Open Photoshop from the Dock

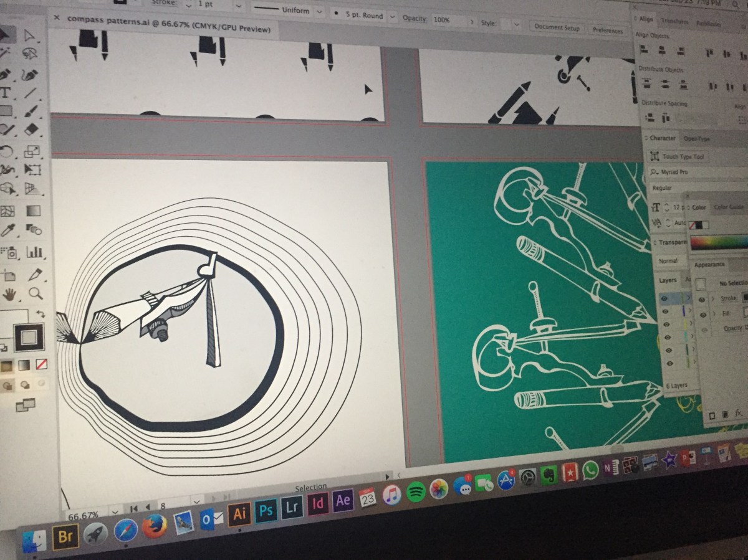(x=266, y=511)
